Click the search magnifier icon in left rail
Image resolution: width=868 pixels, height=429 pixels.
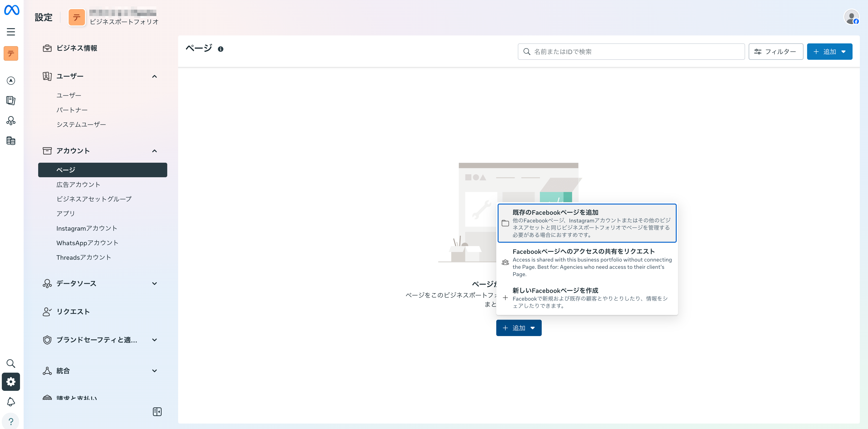(x=11, y=363)
